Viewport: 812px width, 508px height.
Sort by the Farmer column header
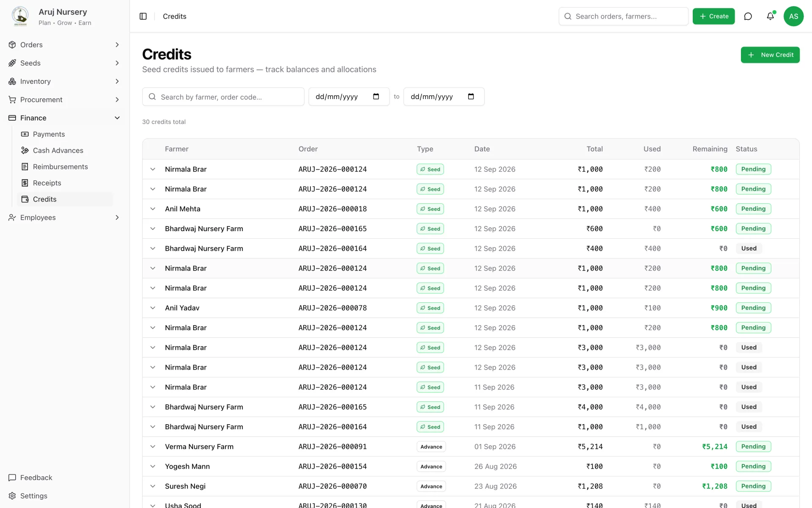pos(176,149)
